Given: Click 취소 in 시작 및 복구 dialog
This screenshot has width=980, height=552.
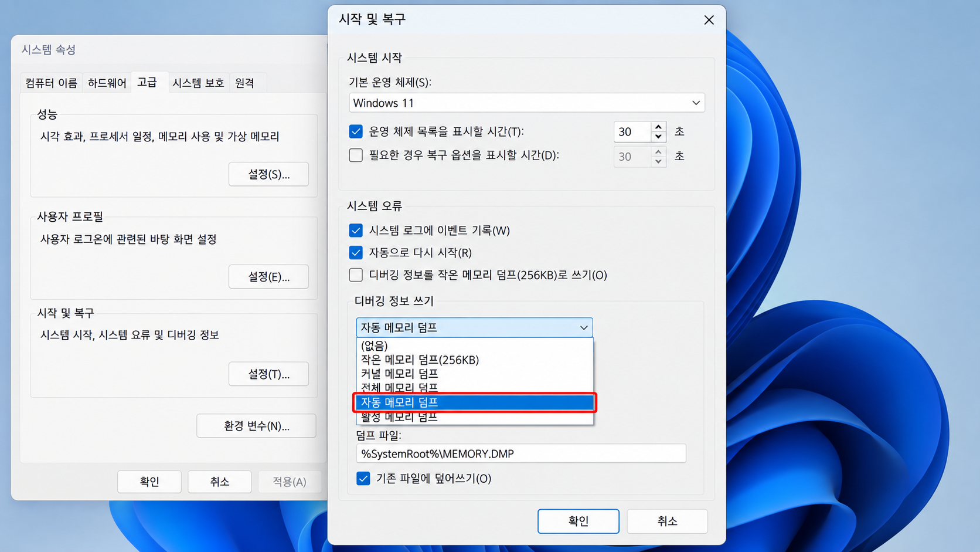Looking at the screenshot, I should (x=667, y=521).
